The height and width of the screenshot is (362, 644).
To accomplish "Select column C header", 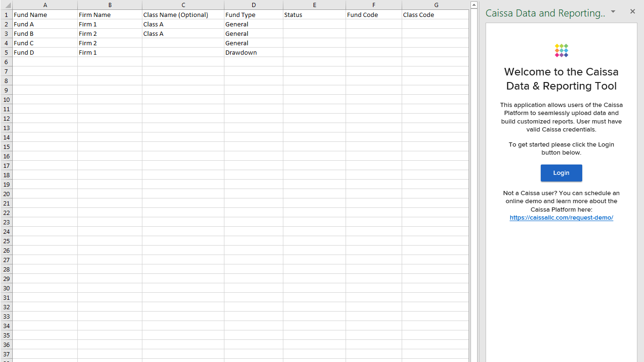I will point(183,5).
